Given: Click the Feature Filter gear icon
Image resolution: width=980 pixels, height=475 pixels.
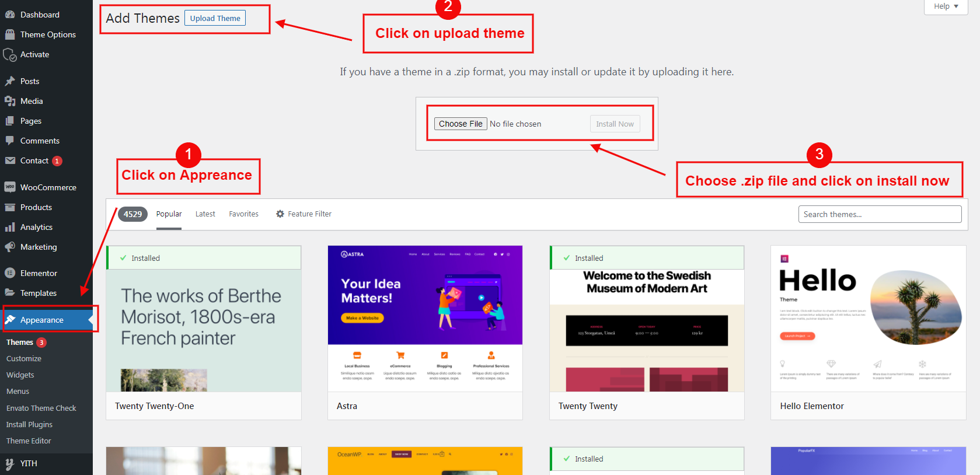Looking at the screenshot, I should click(280, 214).
